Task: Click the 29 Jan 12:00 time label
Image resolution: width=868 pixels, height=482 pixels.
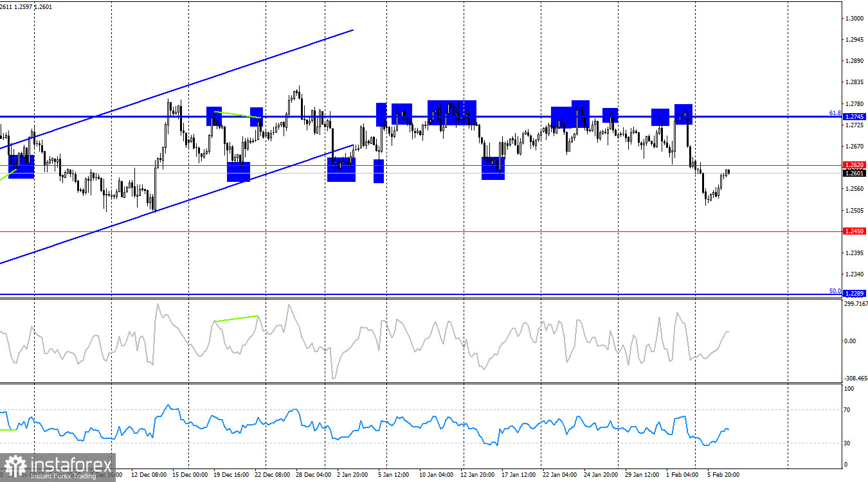Action: tap(642, 475)
